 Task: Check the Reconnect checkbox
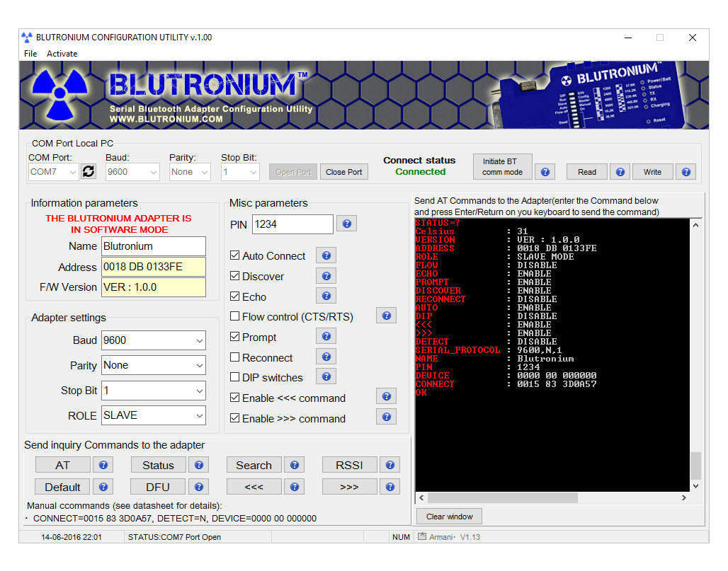(x=235, y=357)
